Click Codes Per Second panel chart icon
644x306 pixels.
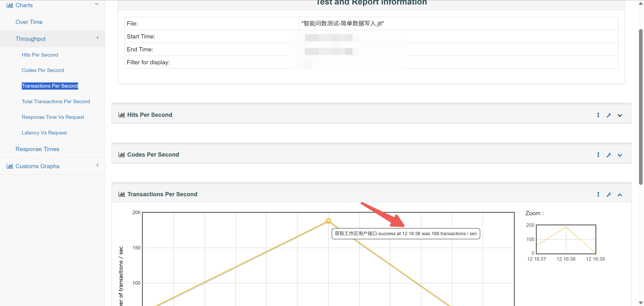121,154
